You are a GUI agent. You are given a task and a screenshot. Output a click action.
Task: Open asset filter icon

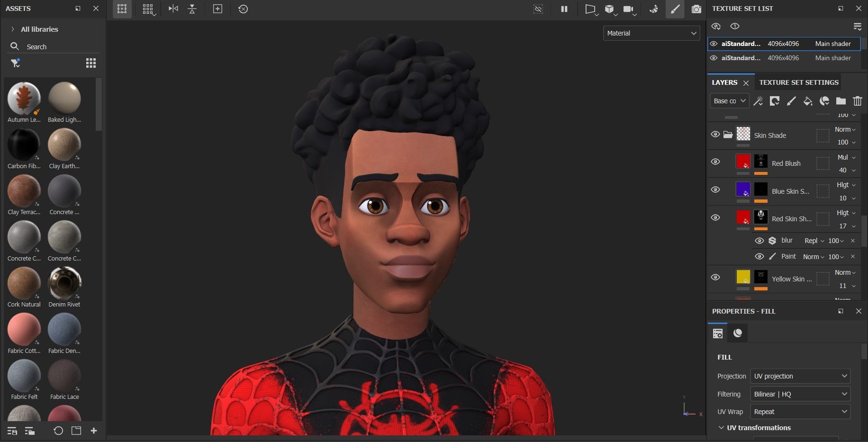16,63
